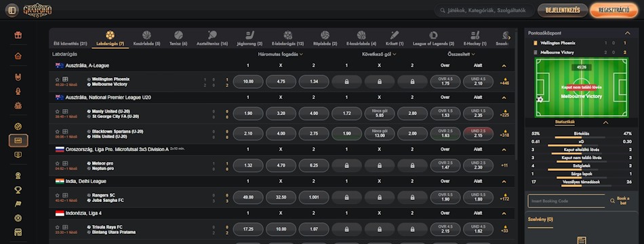The image size is (644, 244).
Task: Click the search field Játékok, Kategóriák, Szolgáltatók
Action: [x=485, y=11]
